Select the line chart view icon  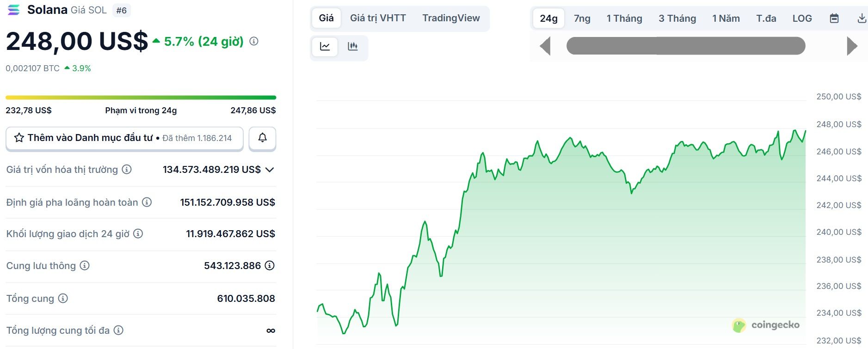click(x=325, y=47)
